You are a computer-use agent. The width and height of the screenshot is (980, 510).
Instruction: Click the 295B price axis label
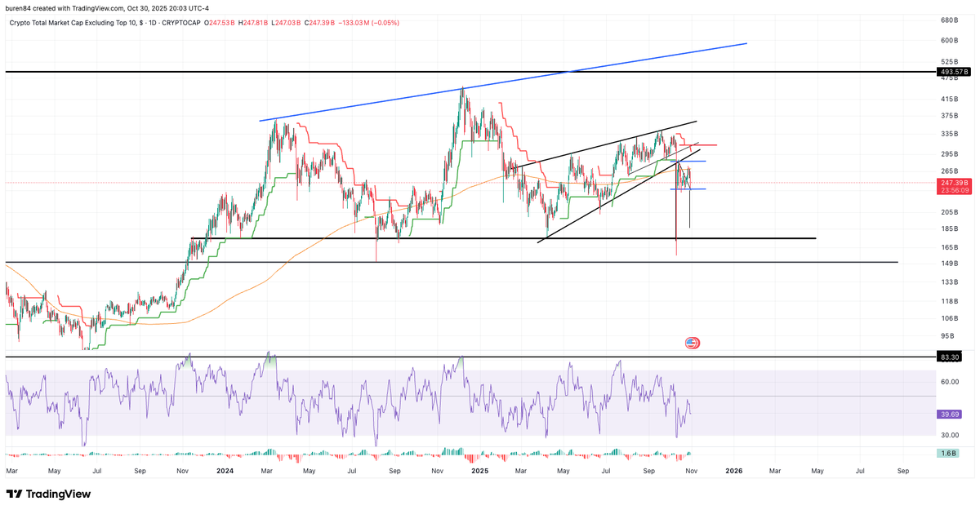949,153
